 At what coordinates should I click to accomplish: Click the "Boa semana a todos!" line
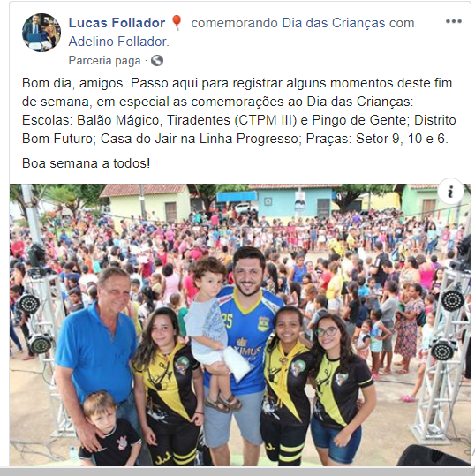click(87, 163)
